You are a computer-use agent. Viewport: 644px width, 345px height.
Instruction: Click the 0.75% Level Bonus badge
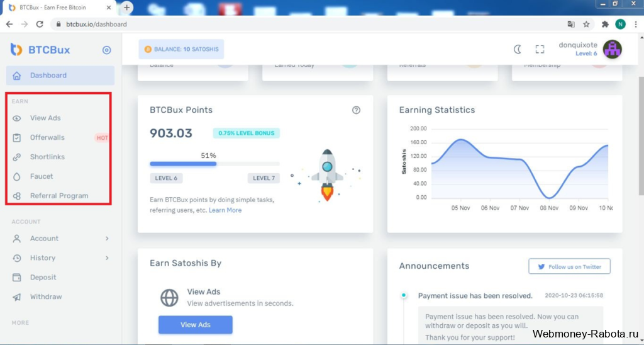pyautogui.click(x=246, y=133)
